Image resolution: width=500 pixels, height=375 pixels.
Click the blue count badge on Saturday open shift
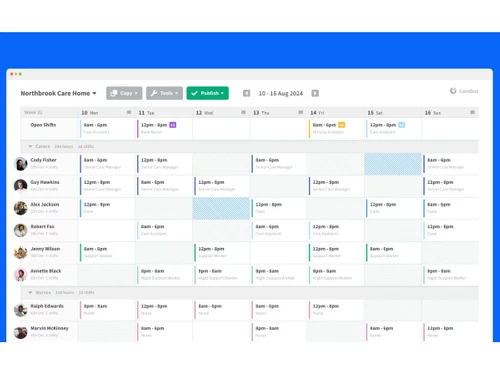pyautogui.click(x=402, y=125)
